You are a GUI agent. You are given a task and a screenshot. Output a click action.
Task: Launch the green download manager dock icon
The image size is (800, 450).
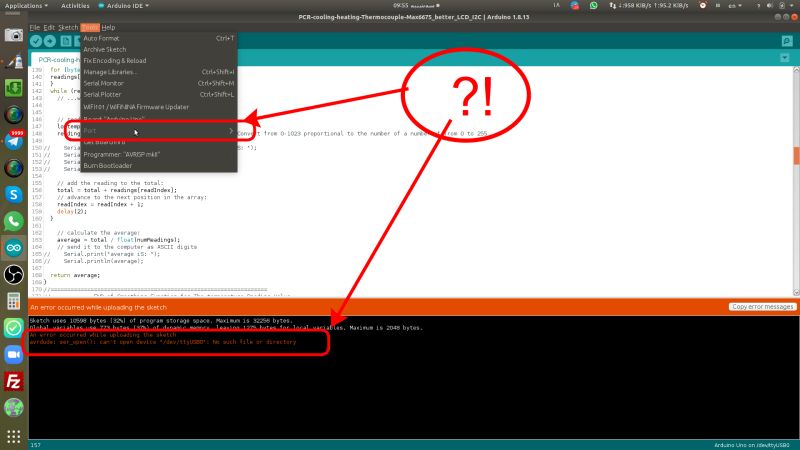tap(14, 88)
